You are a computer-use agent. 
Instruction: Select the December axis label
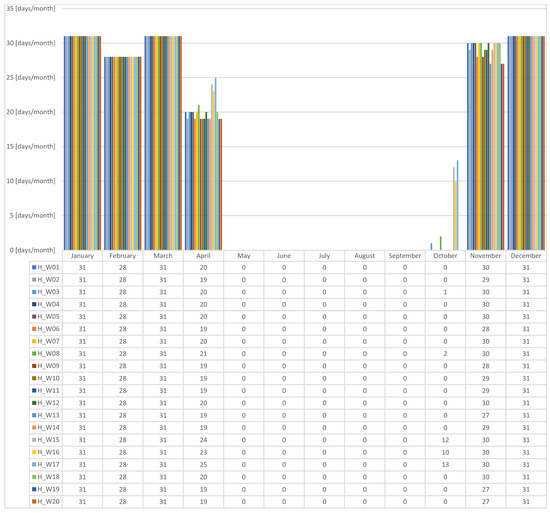coord(526,256)
